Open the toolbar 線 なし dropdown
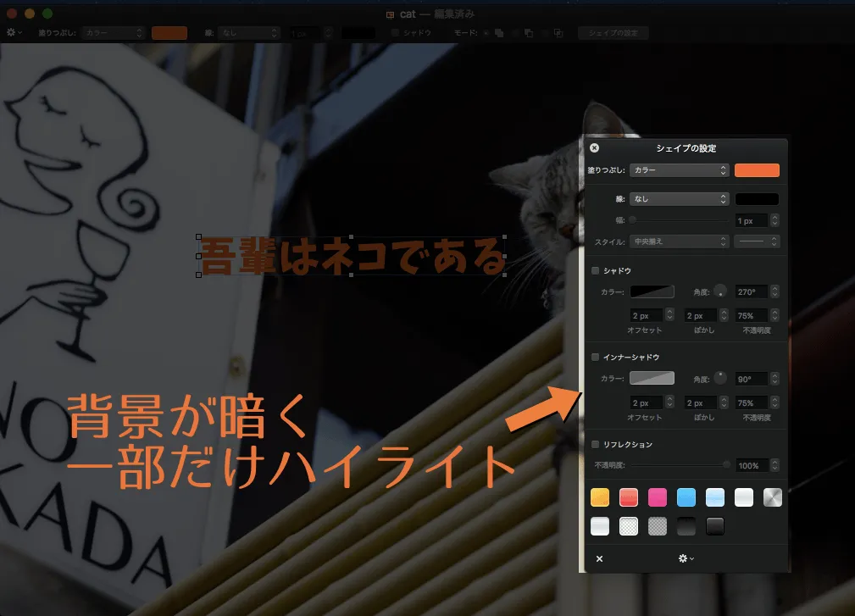 [x=248, y=33]
